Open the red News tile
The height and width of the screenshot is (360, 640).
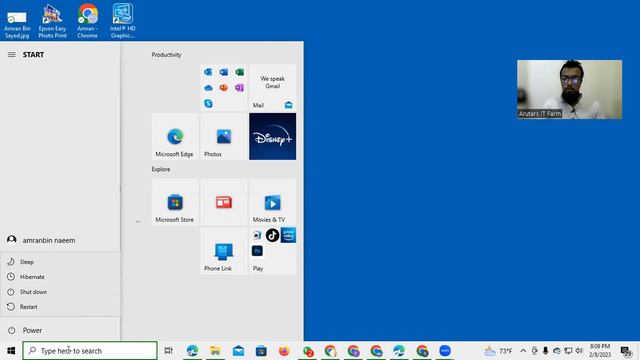pos(224,202)
